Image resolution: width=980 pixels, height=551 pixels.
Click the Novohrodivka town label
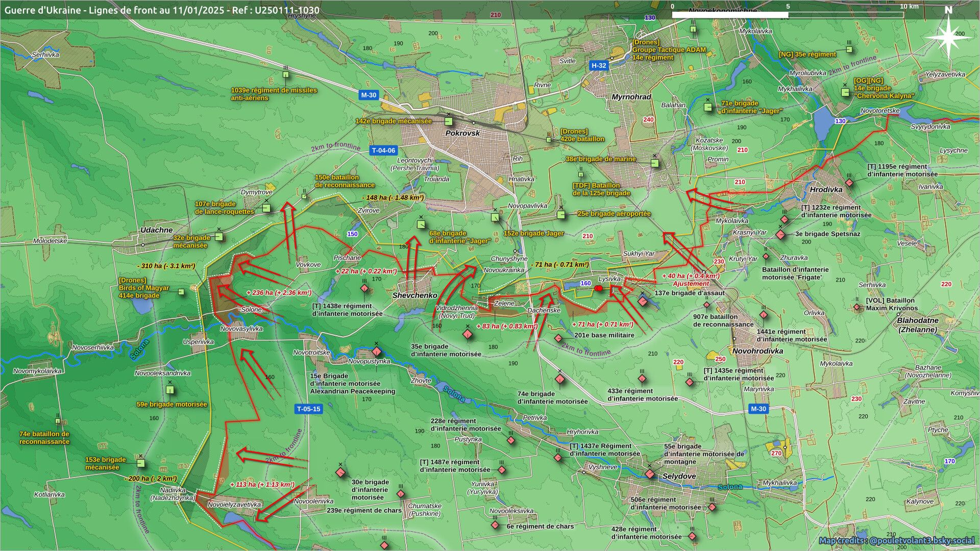click(x=757, y=351)
